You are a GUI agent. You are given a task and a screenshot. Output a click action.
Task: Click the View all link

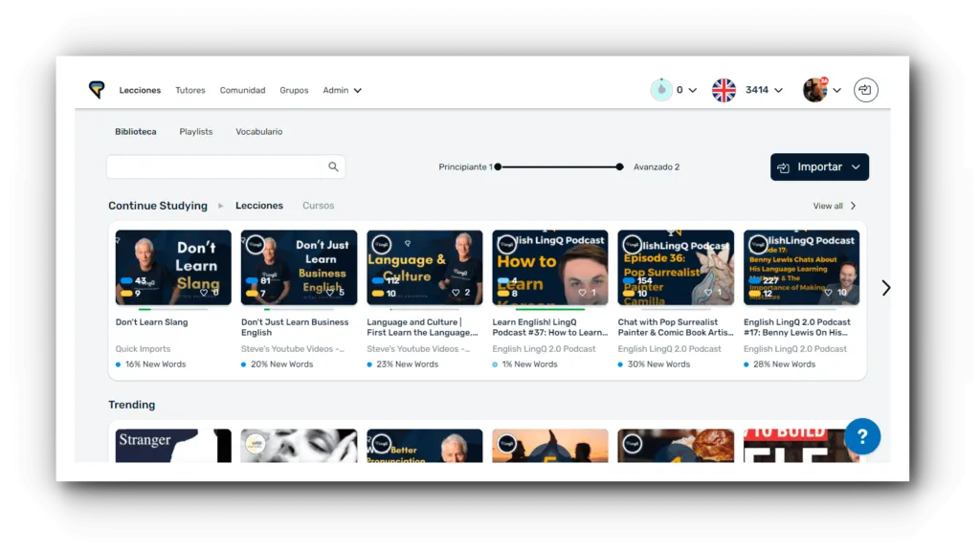point(834,206)
